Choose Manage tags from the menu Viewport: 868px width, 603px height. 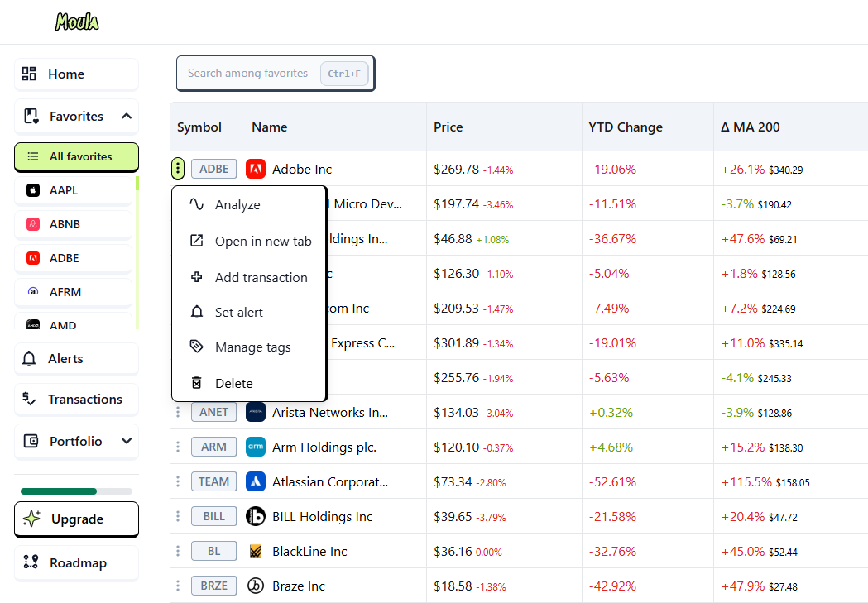(x=249, y=347)
